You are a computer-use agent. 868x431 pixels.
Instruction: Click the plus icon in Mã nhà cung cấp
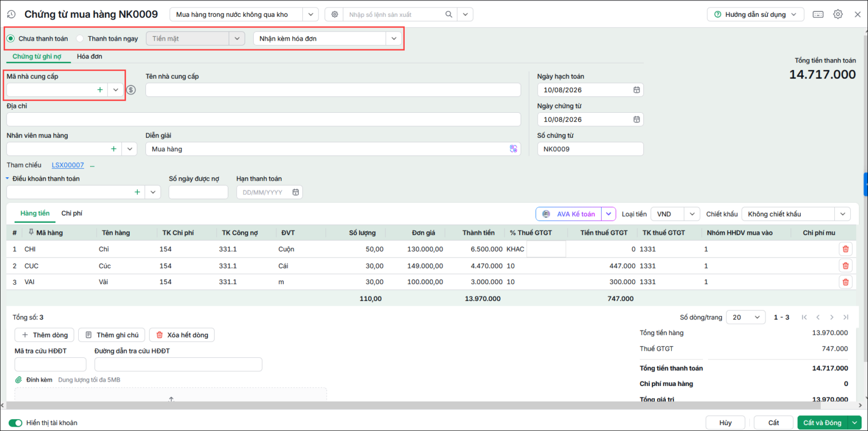tap(100, 90)
